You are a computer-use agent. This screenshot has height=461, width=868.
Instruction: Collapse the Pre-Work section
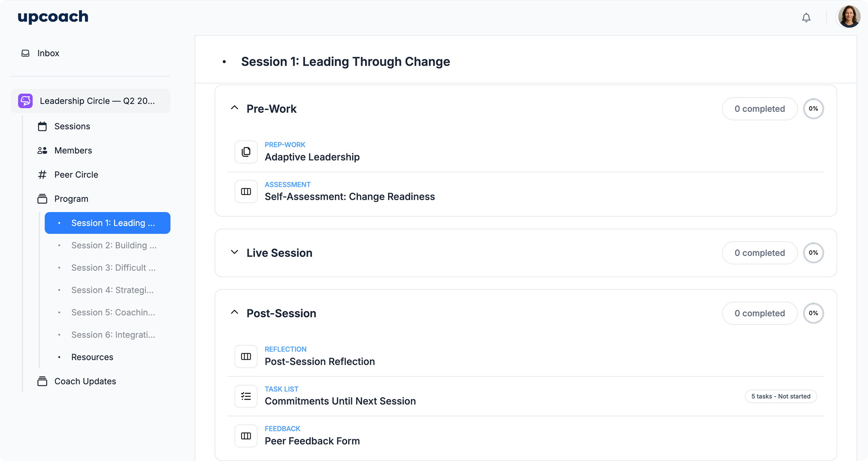[x=234, y=108]
